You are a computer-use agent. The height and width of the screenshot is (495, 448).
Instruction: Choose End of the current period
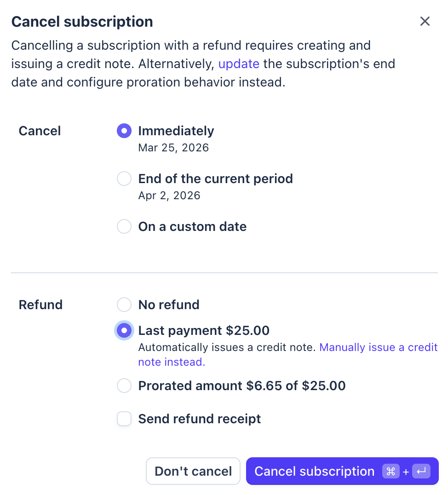coord(124,179)
